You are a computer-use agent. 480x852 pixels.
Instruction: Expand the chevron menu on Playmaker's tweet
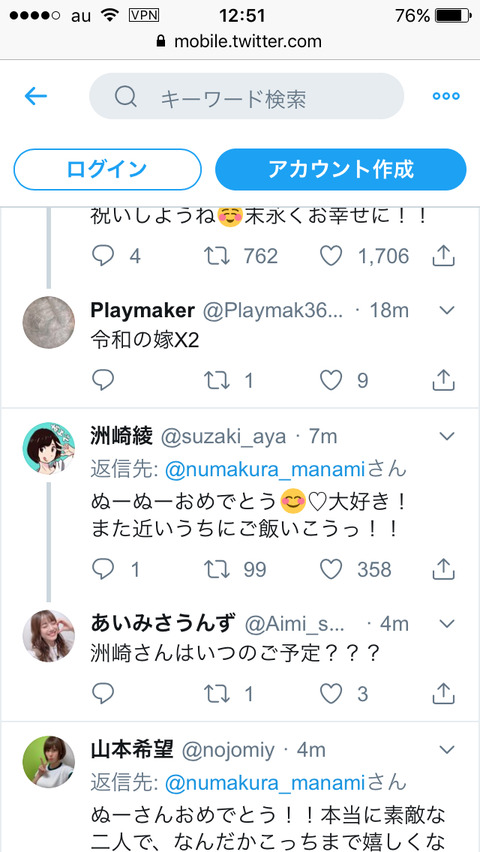[x=446, y=311]
